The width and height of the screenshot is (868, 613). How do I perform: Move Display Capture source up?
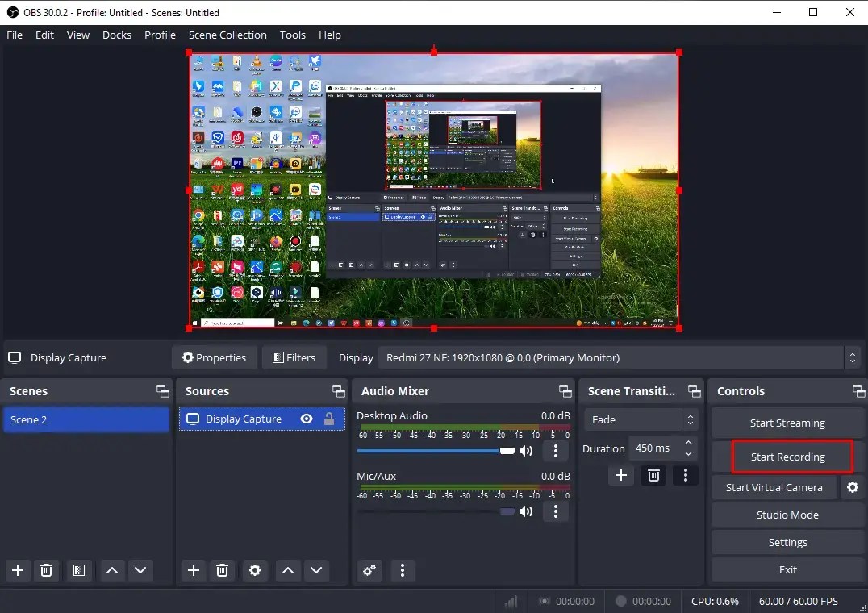click(288, 570)
